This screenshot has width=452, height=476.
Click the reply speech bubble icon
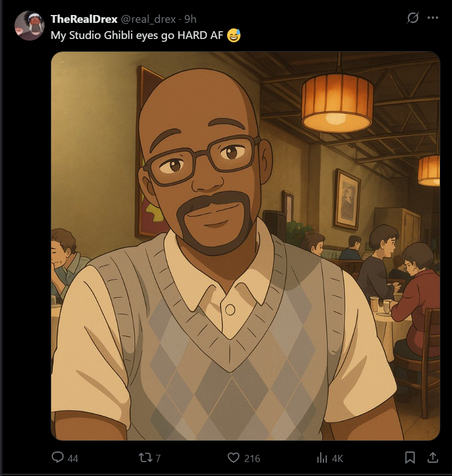pos(58,457)
